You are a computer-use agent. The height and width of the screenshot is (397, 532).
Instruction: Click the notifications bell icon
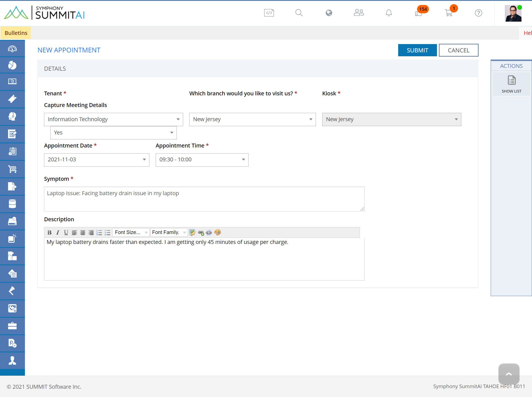tap(389, 13)
